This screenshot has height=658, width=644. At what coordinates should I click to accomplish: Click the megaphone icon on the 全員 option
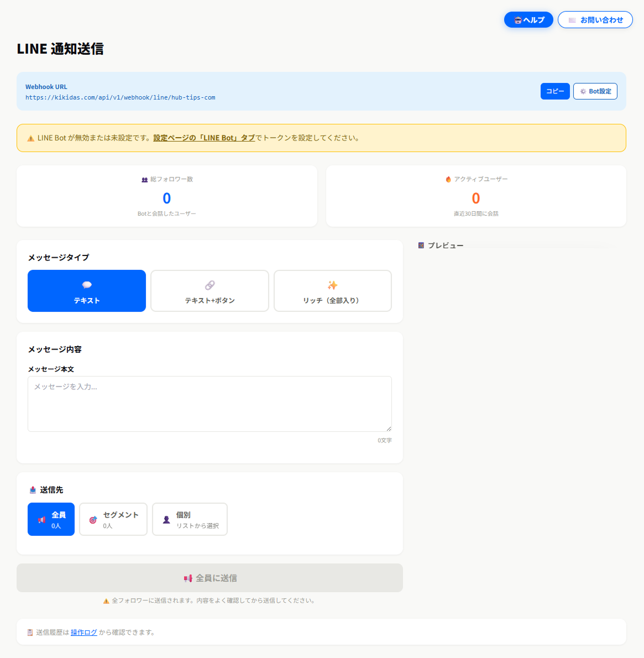[41, 519]
